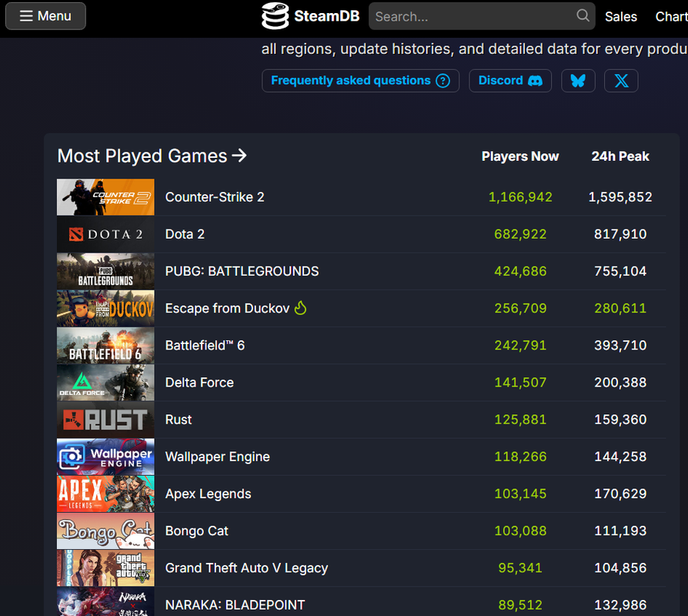Click the Players Now column header
688x616 pixels.
(x=520, y=156)
